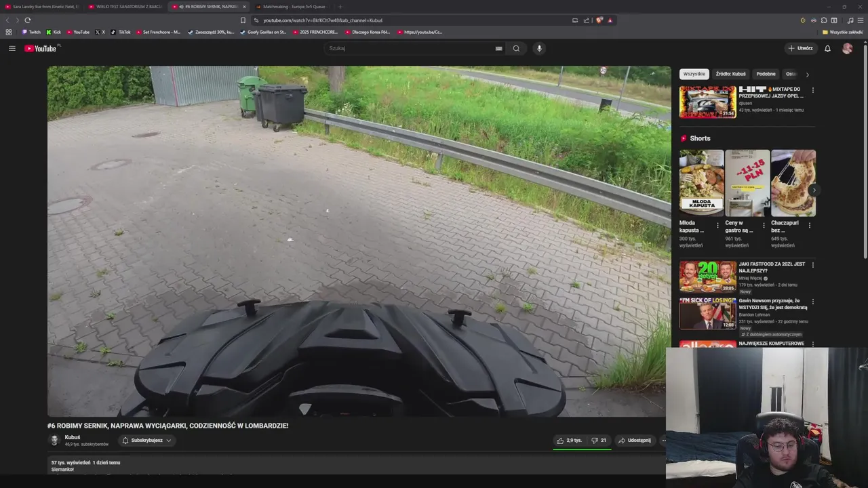The width and height of the screenshot is (868, 488).
Task: Open options for Młoda kapusta short
Action: (x=717, y=226)
